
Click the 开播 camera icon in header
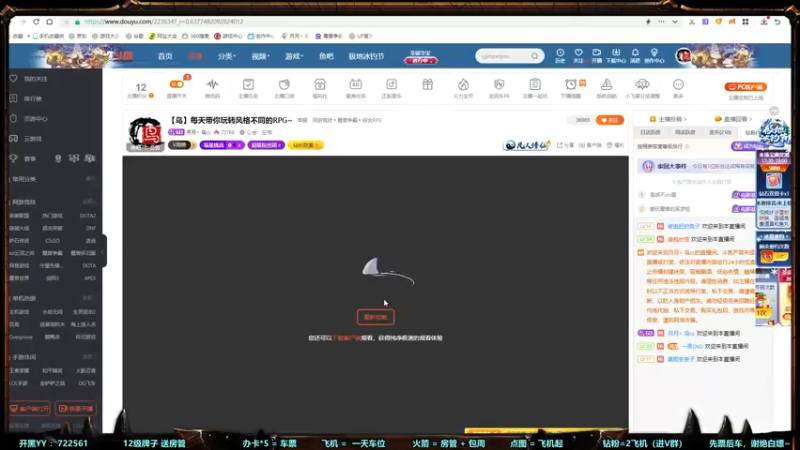click(x=596, y=56)
